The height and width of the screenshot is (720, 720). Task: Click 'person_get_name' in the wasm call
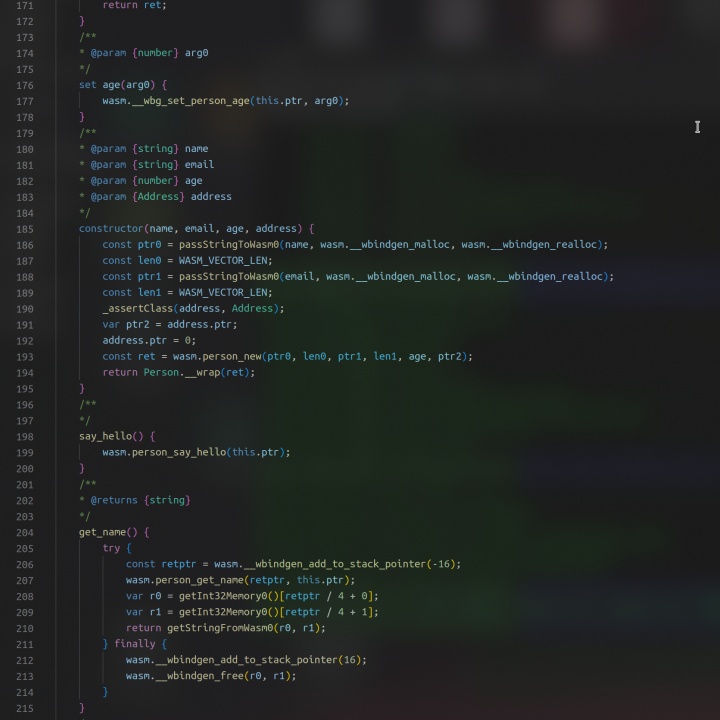(x=199, y=580)
